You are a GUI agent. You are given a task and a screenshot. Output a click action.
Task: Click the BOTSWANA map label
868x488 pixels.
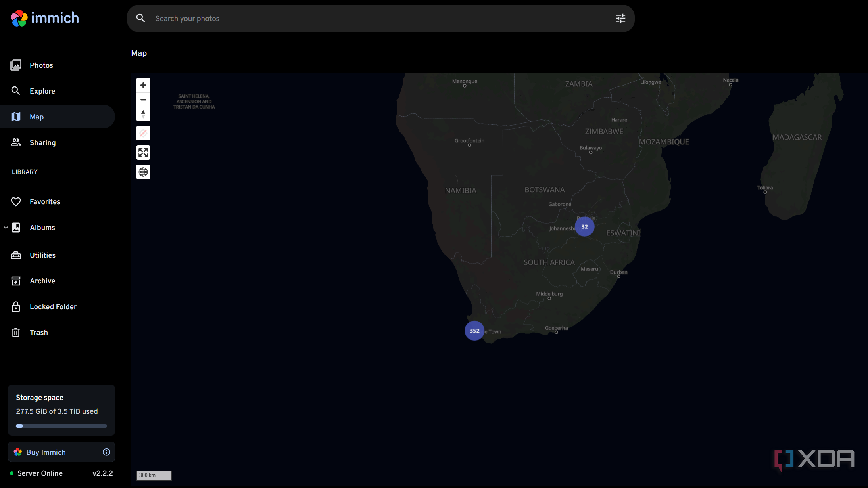click(545, 190)
